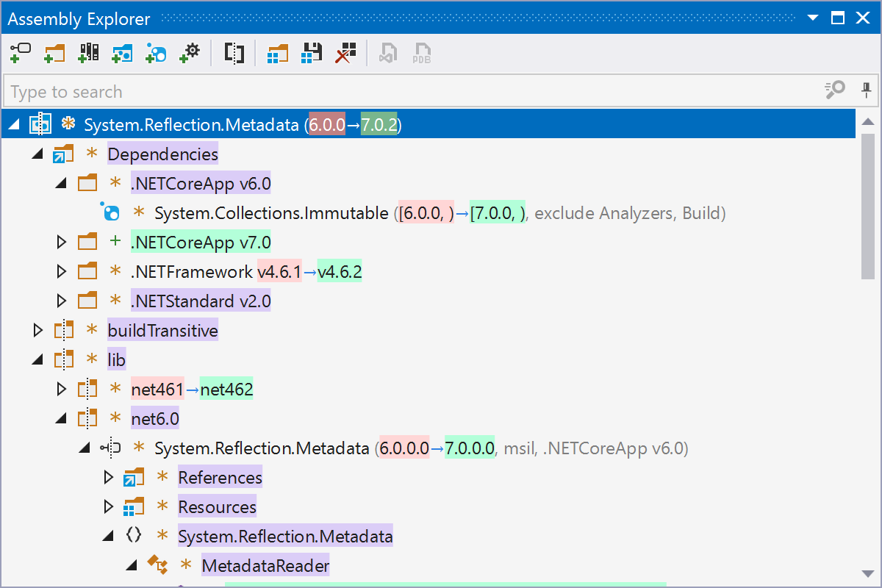Image resolution: width=882 pixels, height=588 pixels.
Task: Click the scrollbar down arrow
Action: (x=867, y=574)
